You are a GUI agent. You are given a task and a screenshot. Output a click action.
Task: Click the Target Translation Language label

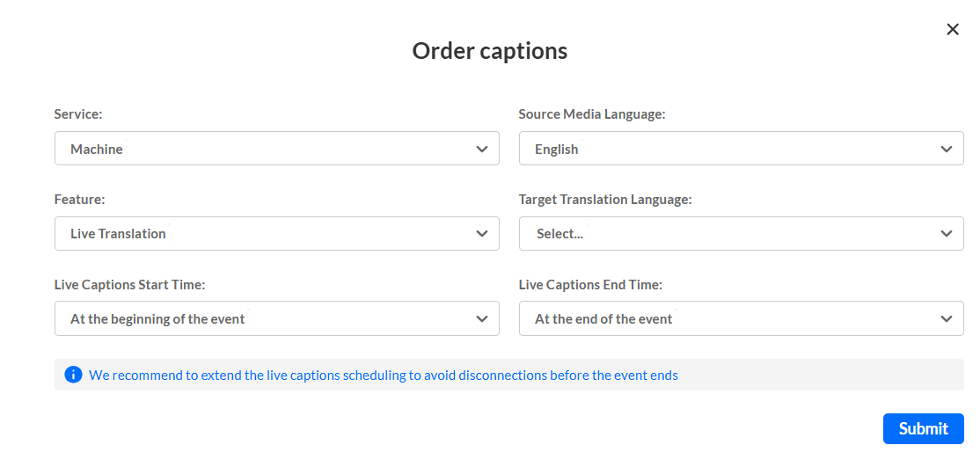[x=605, y=200]
